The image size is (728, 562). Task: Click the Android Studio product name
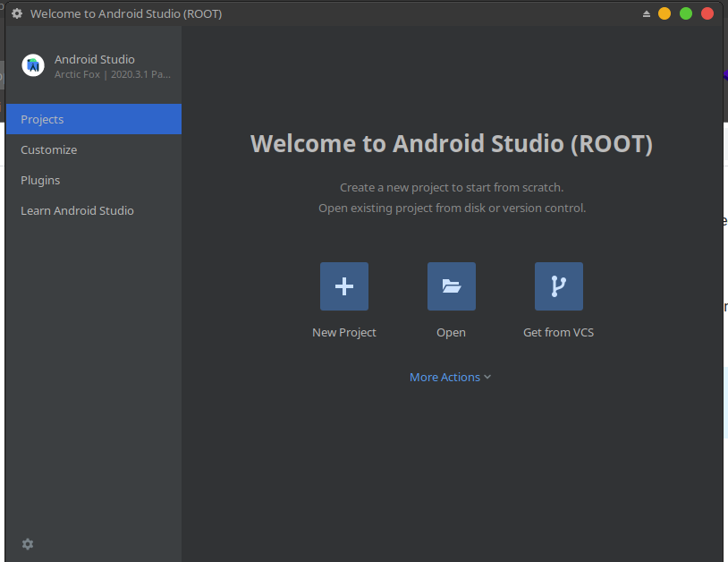point(95,59)
